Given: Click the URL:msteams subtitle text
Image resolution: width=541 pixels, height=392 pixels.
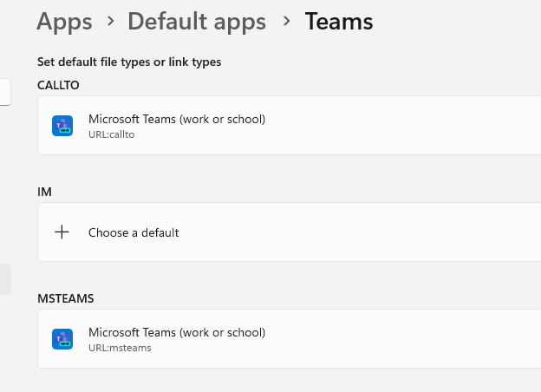Looking at the screenshot, I should (x=120, y=348).
